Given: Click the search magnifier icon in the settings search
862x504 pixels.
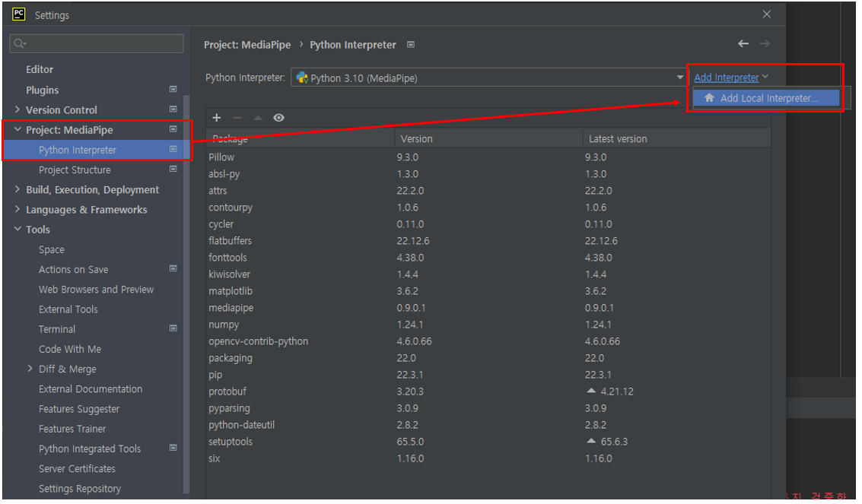Looking at the screenshot, I should pyautogui.click(x=20, y=43).
